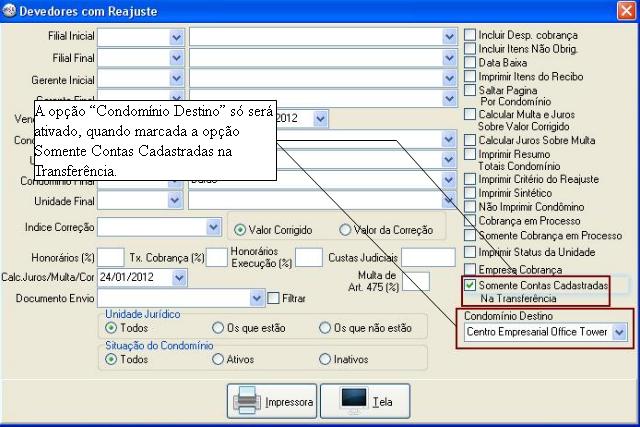
Task: Open the Condomínio Destino dropdown
Action: tap(619, 332)
